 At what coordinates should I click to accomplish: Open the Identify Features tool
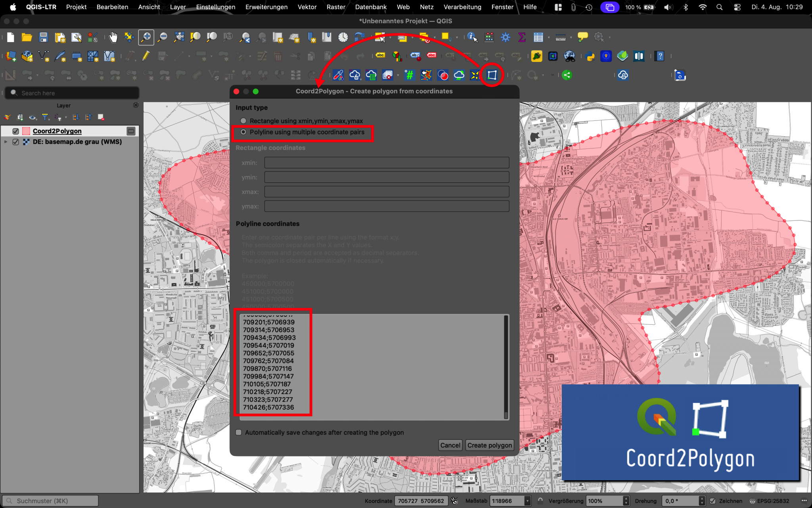click(472, 37)
